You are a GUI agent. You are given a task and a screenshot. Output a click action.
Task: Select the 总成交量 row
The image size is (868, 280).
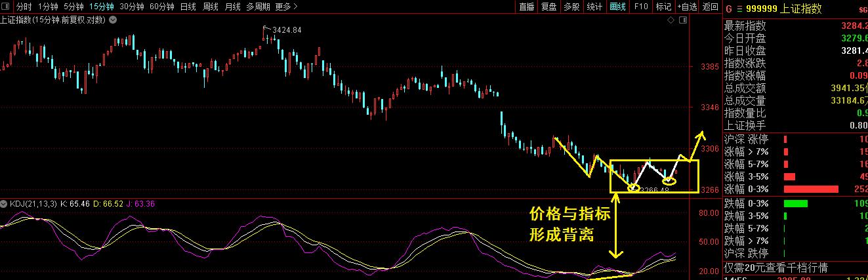pos(795,101)
